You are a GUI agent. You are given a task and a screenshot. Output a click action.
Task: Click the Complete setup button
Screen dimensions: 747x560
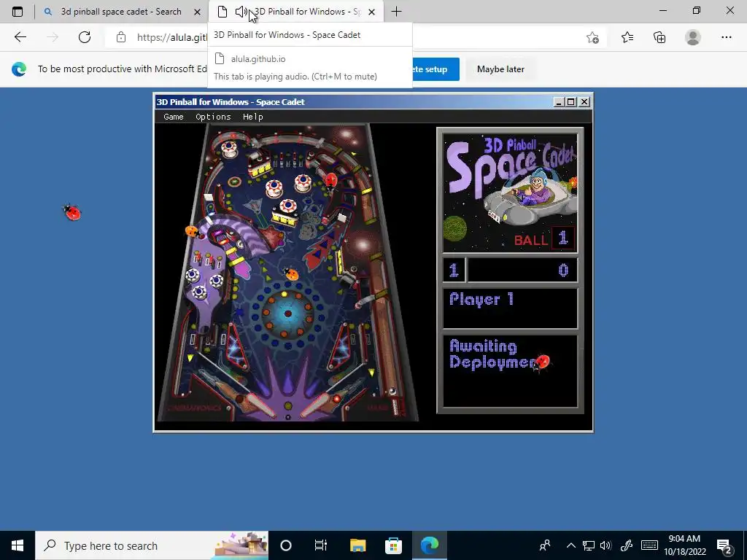(x=436, y=69)
